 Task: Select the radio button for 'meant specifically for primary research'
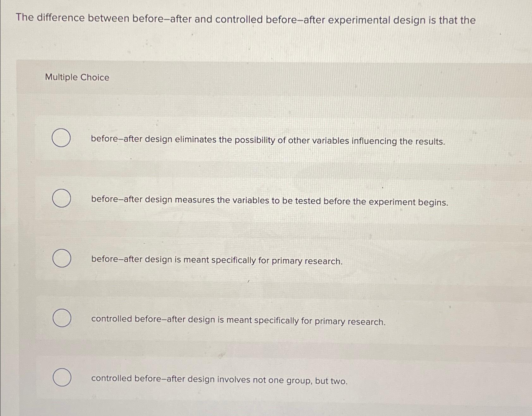tap(62, 259)
